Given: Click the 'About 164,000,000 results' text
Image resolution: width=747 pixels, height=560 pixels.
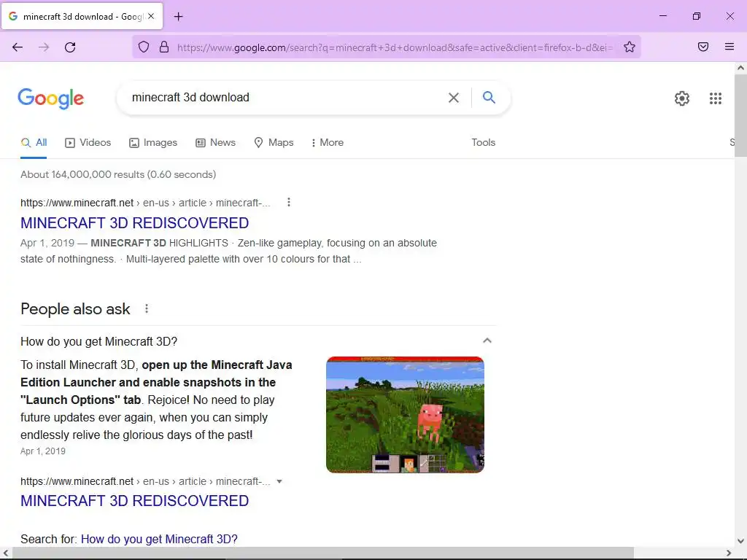Looking at the screenshot, I should coord(118,174).
